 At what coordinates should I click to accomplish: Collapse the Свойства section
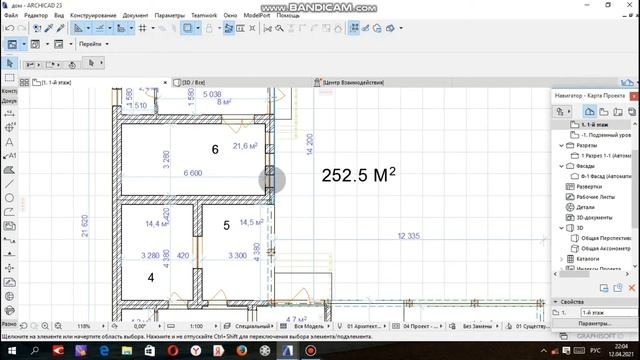556,302
